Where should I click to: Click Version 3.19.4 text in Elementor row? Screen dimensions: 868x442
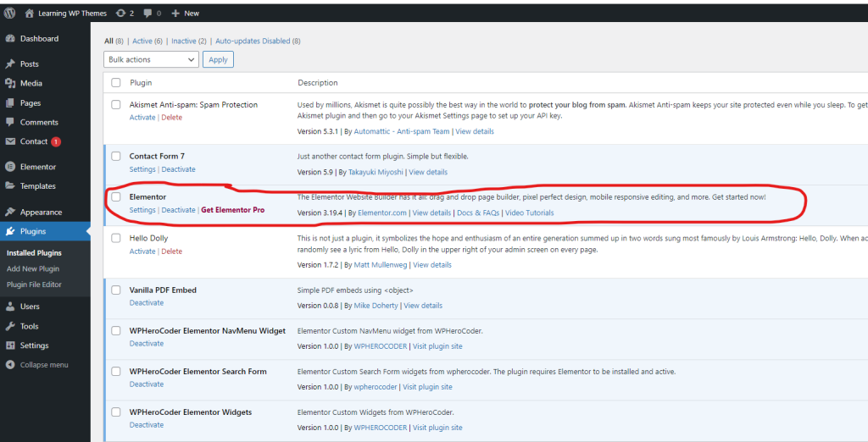coord(320,213)
